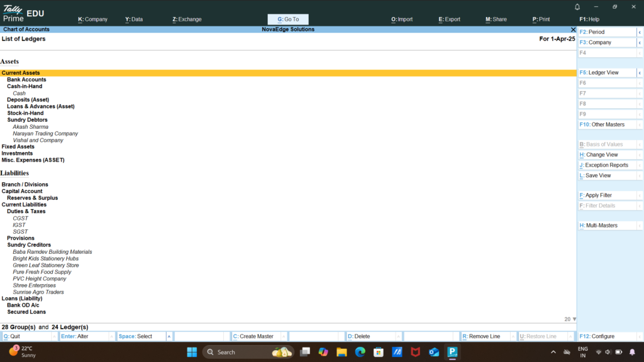This screenshot has height=362, width=644.
Task: Click C: Create Master
Action: pyautogui.click(x=257, y=336)
